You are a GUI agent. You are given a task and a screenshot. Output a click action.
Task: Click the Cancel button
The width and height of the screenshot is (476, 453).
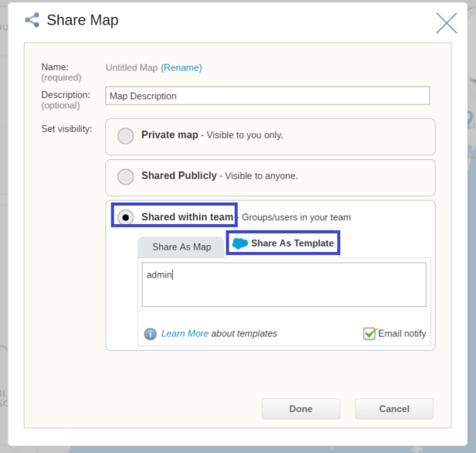pos(394,409)
